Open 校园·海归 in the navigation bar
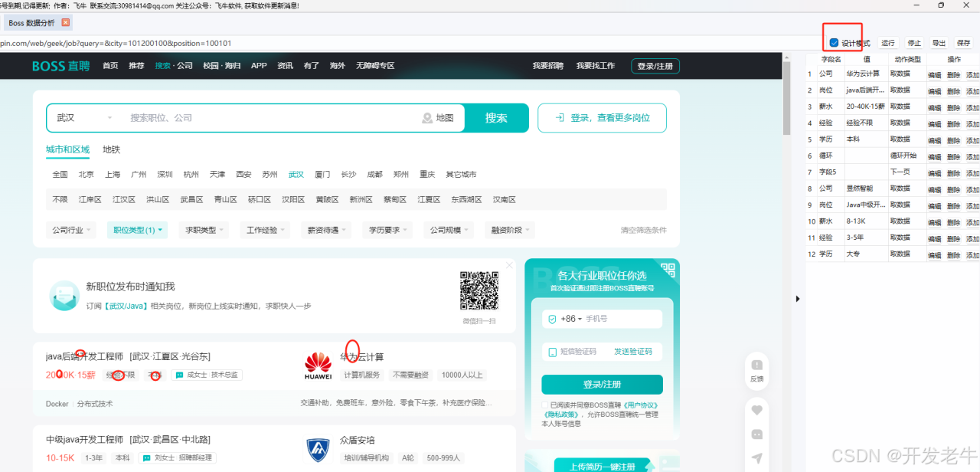This screenshot has height=472, width=980. 221,66
